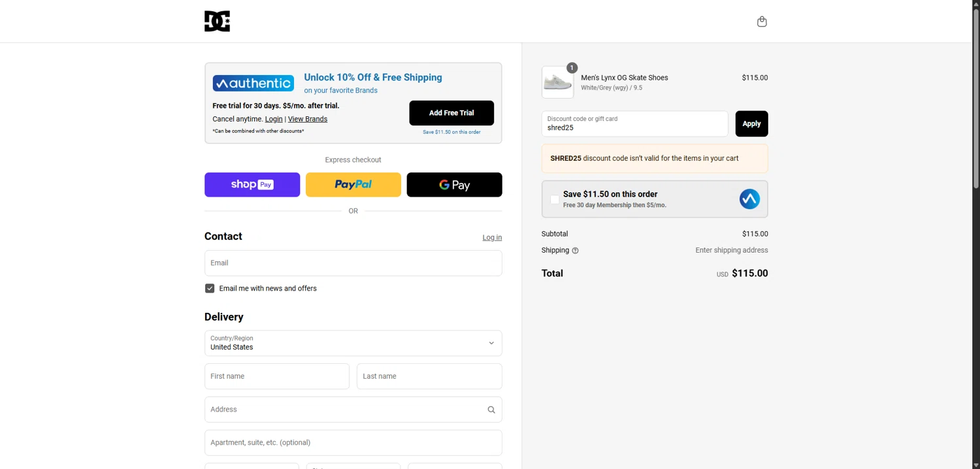This screenshot has width=980, height=469.
Task: Check the Save $11.50 membership checkbox
Action: tap(555, 199)
